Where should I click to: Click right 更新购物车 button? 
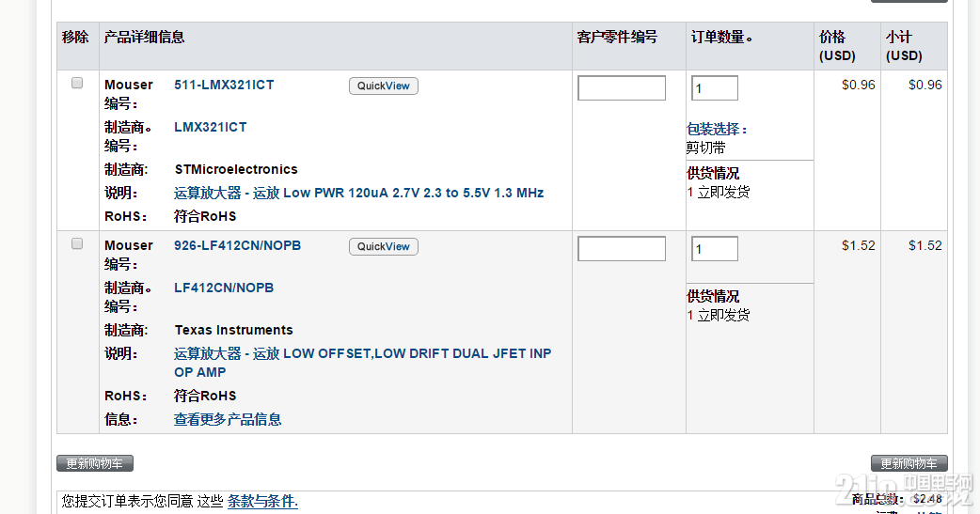pos(909,463)
